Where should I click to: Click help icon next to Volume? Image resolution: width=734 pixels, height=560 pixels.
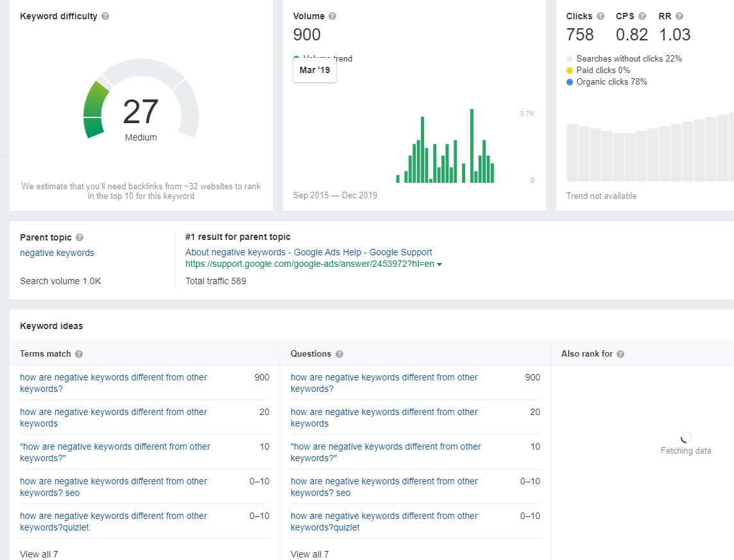tap(332, 16)
